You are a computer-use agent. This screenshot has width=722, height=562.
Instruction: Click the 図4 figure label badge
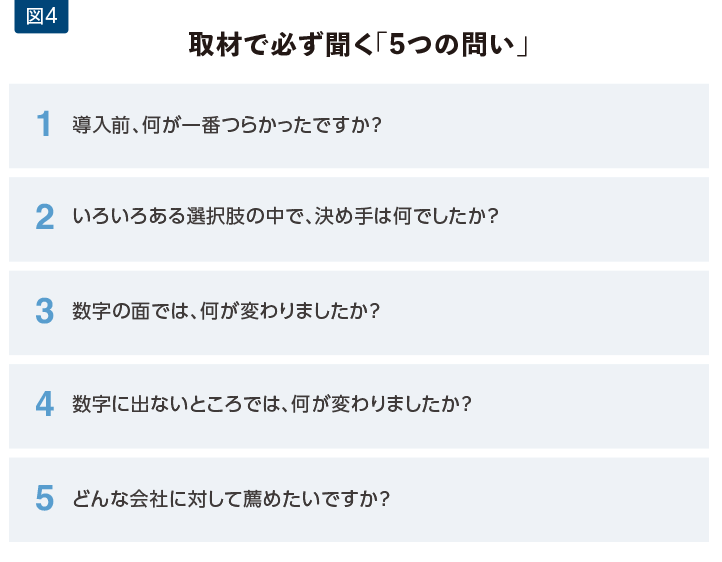pyautogui.click(x=41, y=16)
